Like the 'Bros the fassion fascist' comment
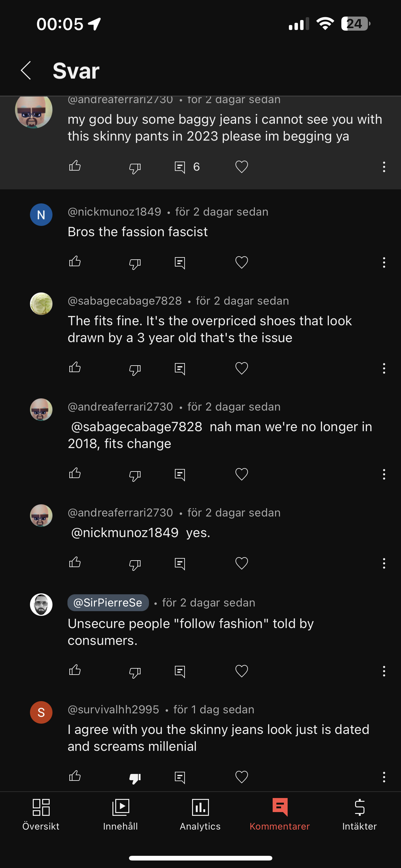The height and width of the screenshot is (868, 401). point(75,262)
